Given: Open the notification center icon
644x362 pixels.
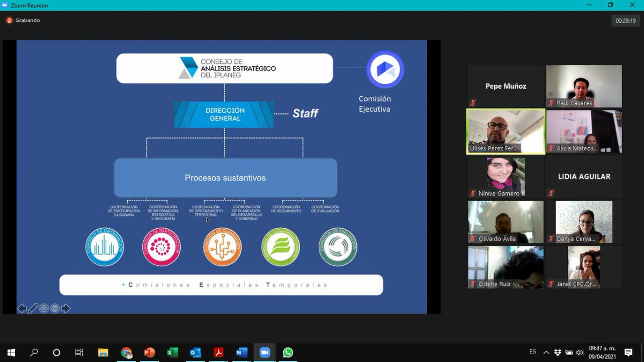Looking at the screenshot, I should (628, 352).
